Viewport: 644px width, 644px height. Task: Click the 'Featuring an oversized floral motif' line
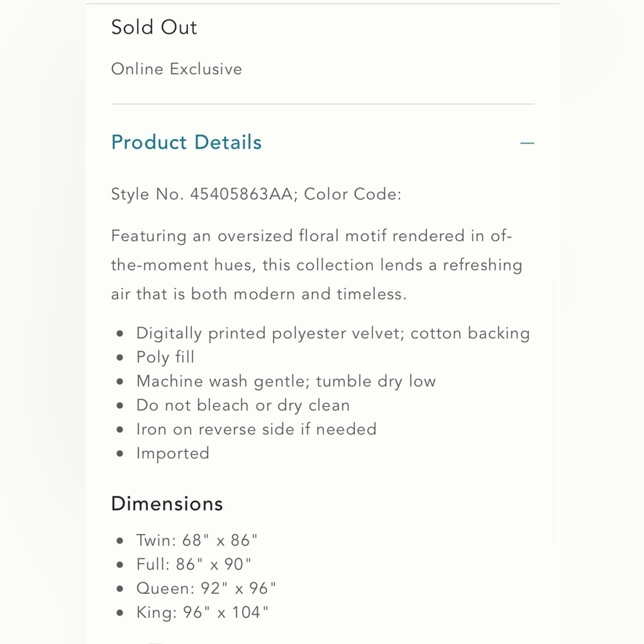(311, 236)
